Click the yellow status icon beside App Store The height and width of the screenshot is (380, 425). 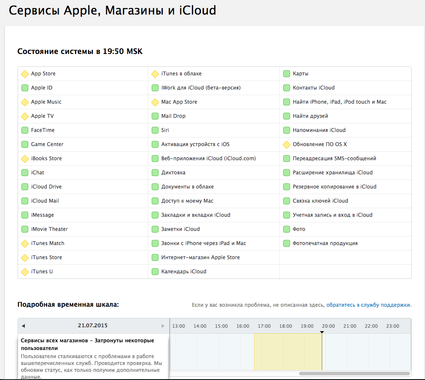(x=25, y=74)
